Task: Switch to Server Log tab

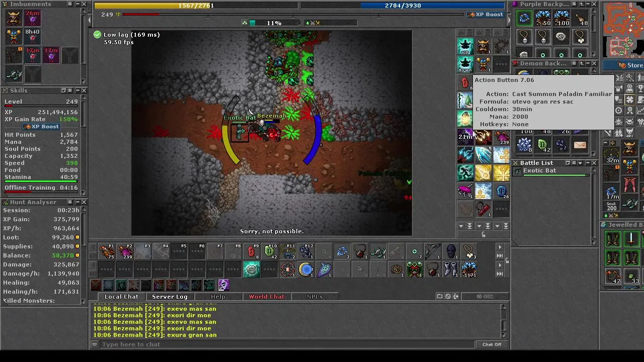Action: (x=170, y=297)
